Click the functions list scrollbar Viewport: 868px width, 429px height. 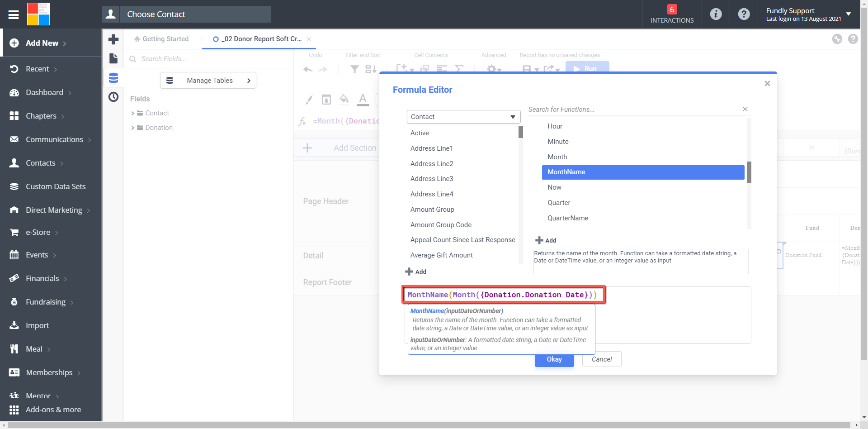[x=749, y=172]
